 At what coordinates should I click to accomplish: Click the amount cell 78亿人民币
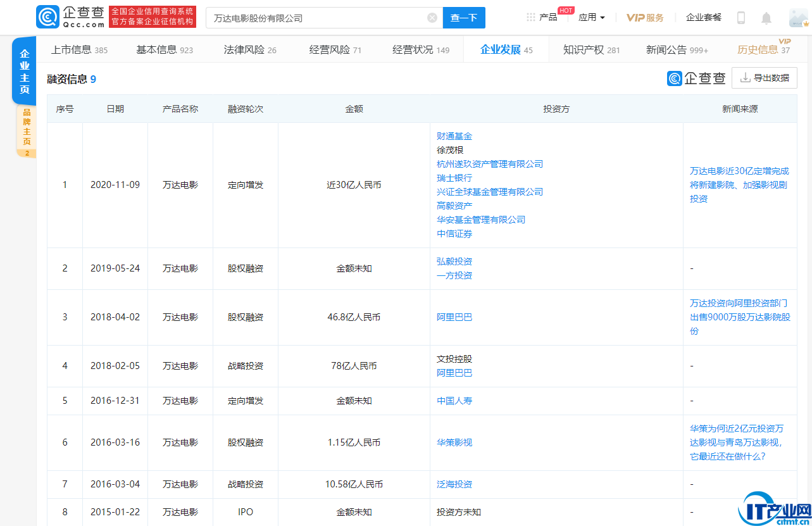point(354,366)
